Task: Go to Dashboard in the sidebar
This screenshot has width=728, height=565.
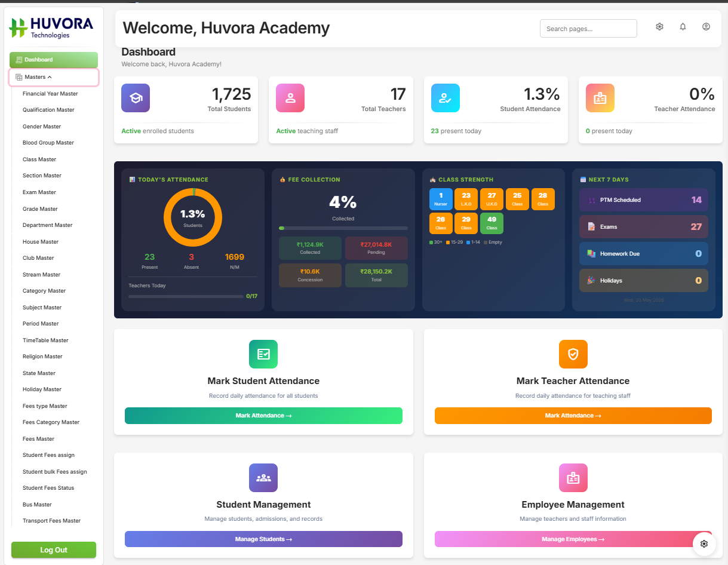Action: click(x=54, y=60)
